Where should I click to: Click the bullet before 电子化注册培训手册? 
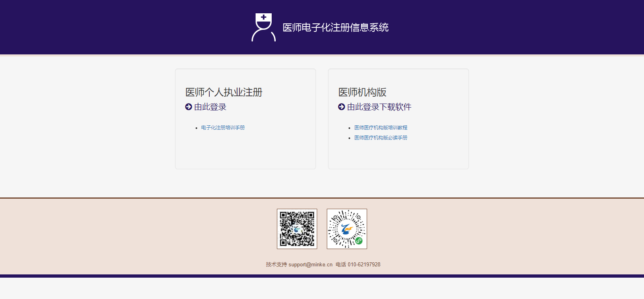(196, 128)
